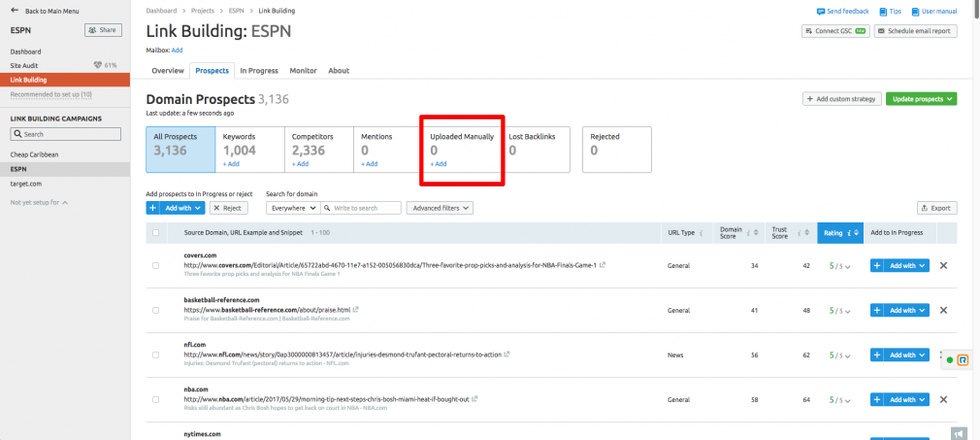This screenshot has height=440, width=980.
Task: Click plus button for covers.com
Action: [x=877, y=265]
